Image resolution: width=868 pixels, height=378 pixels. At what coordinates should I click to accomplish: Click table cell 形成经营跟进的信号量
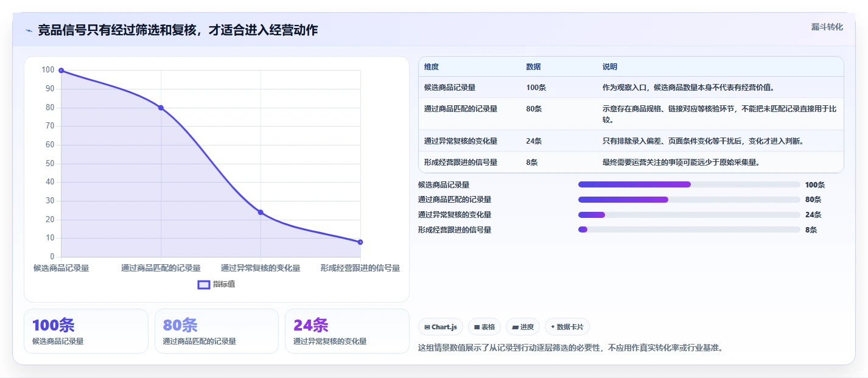coord(461,163)
